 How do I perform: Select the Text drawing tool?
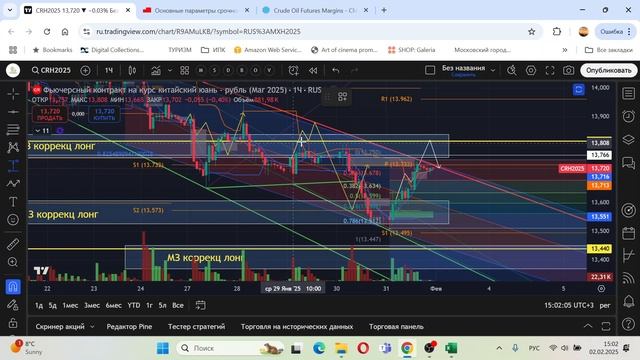(13, 202)
